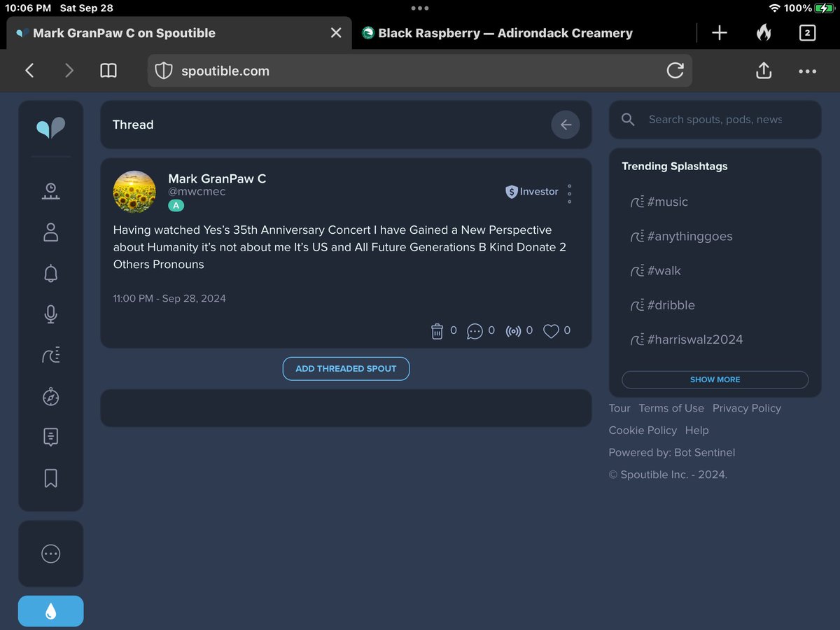Tap the privacy shield icon in address bar
This screenshot has height=630, width=840.
point(163,71)
